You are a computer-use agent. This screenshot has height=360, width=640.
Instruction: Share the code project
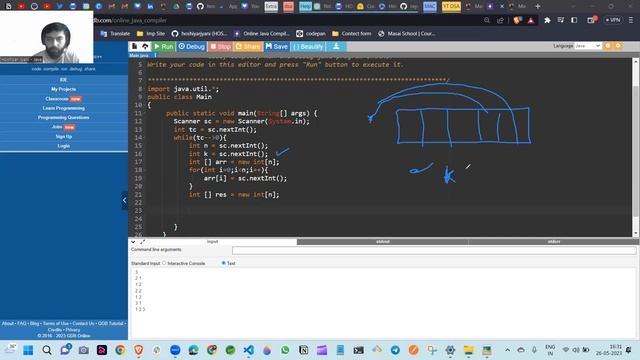coord(248,47)
